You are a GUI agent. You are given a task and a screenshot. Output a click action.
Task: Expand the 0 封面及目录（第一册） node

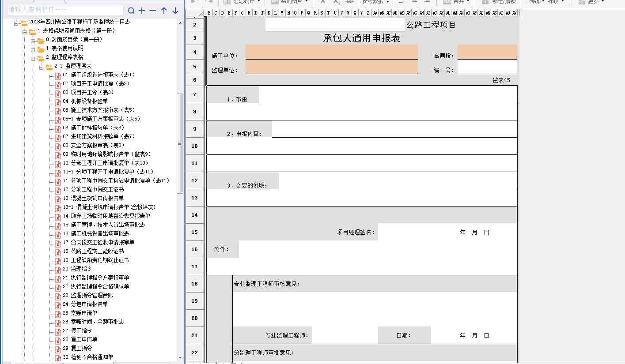pyautogui.click(x=33, y=41)
